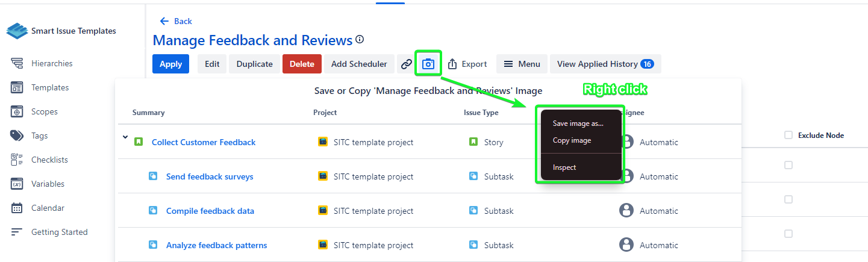Click the info icon beside page title
The height and width of the screenshot is (262, 868).
click(360, 40)
